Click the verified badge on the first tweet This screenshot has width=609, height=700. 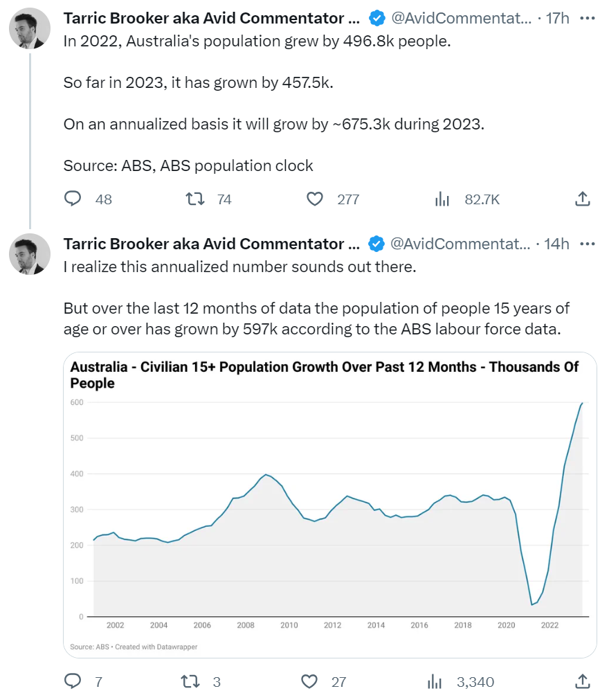(376, 18)
